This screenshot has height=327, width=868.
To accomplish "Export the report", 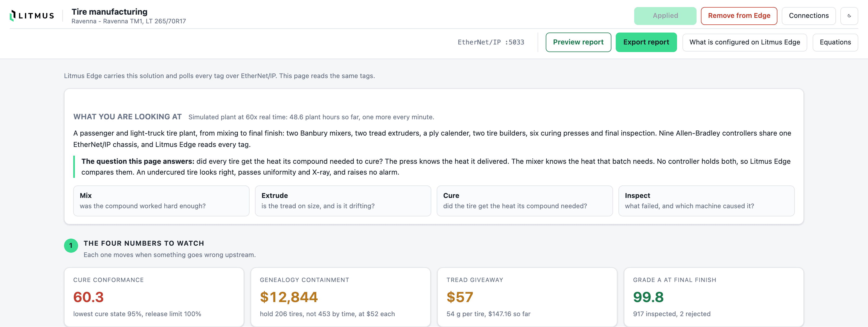I will pos(646,42).
